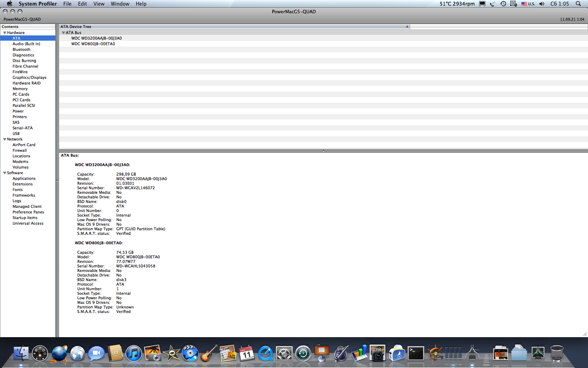Click the display menu bar icon
This screenshot has height=368, width=588.
482,4
